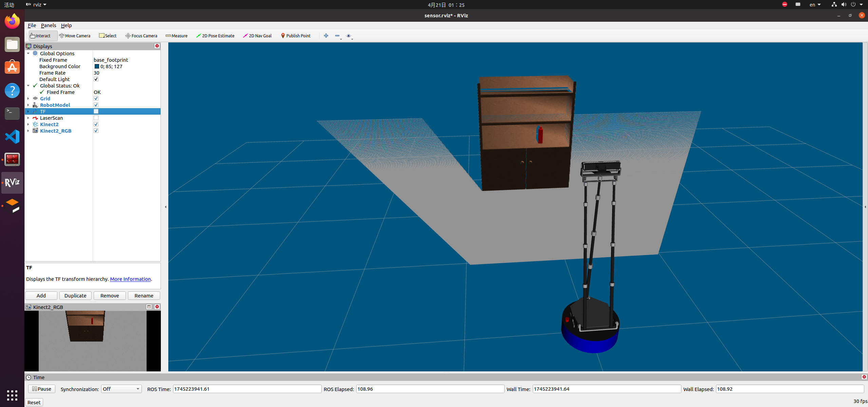868x407 pixels.
Task: Click the Add display button
Action: click(x=41, y=296)
